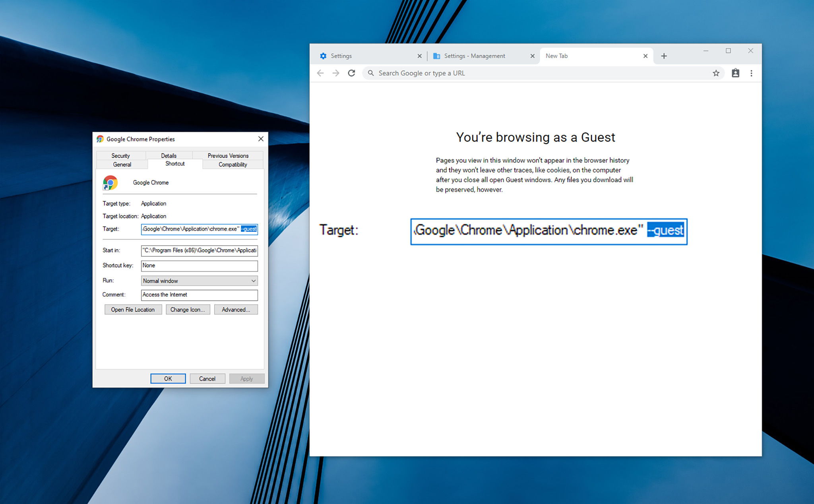Screen dimensions: 814x504
Task: Bookmark page with the star icon
Action: click(716, 73)
